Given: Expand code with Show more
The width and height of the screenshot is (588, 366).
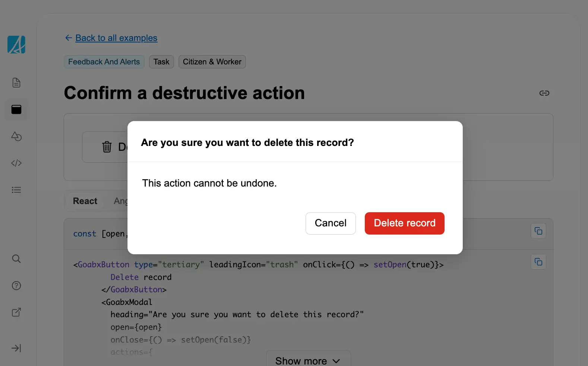Looking at the screenshot, I should [308, 360].
